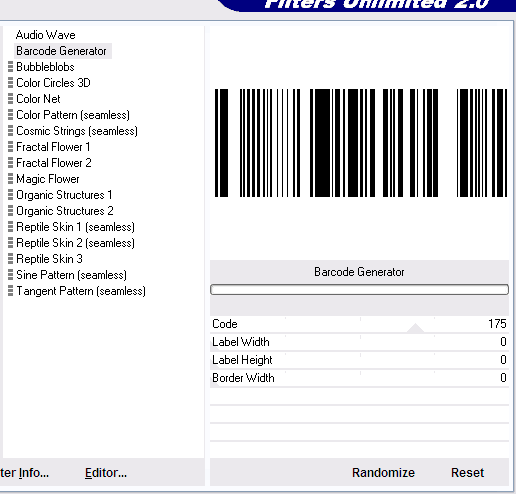Click icon beside Reptile Skin 2 (seamless)

click(10, 243)
